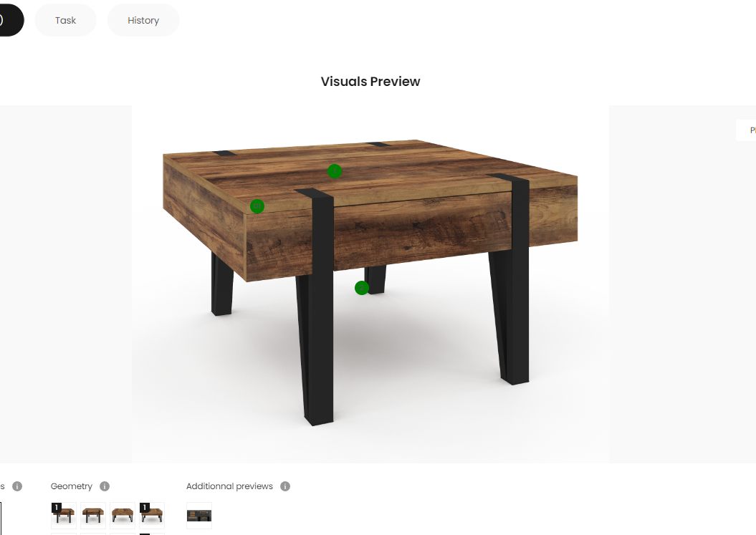This screenshot has width=756, height=535.
Task: Open the third Geometry thumbnail
Action: [123, 515]
